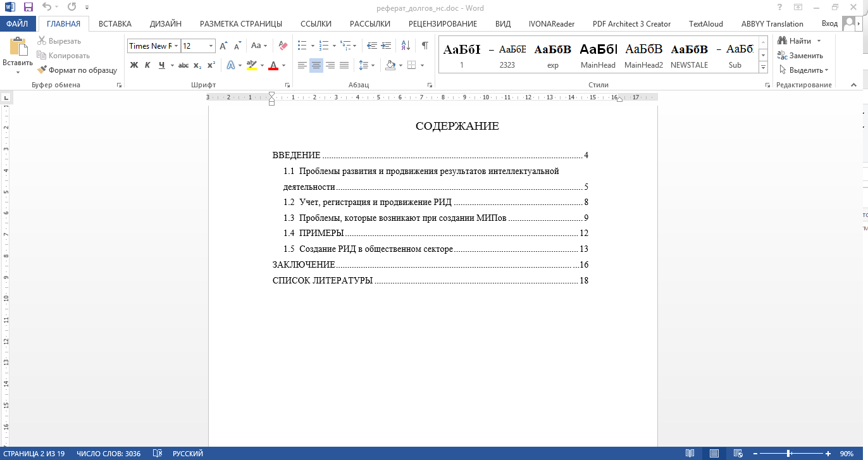Click the Format Painter brush icon
The image size is (868, 460).
[42, 70]
